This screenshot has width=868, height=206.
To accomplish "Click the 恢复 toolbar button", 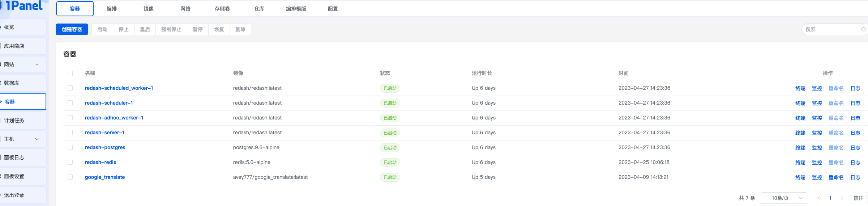I will (219, 29).
